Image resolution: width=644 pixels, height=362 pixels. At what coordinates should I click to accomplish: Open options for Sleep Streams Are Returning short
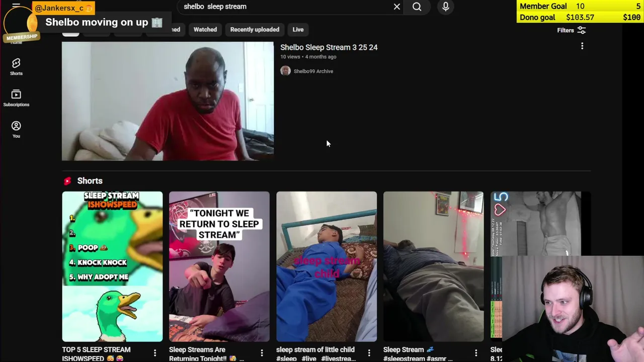coord(262,353)
